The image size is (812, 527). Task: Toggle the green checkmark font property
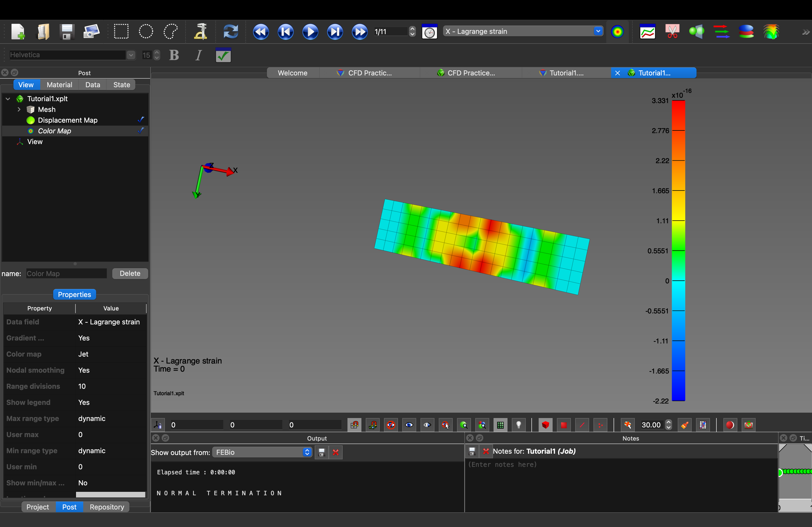[223, 55]
